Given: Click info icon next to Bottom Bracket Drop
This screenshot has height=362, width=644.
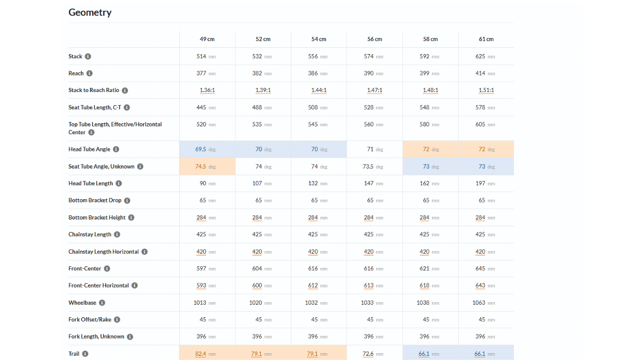Looking at the screenshot, I should tap(127, 201).
